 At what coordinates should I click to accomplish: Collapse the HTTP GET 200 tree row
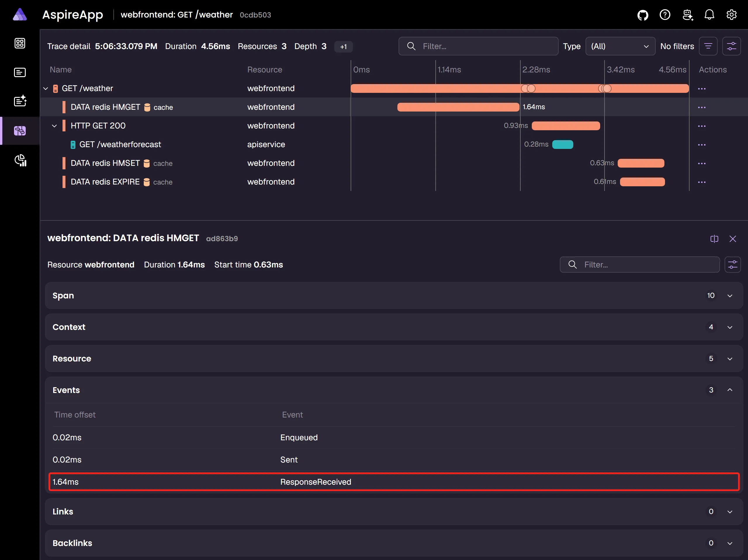[x=54, y=126]
